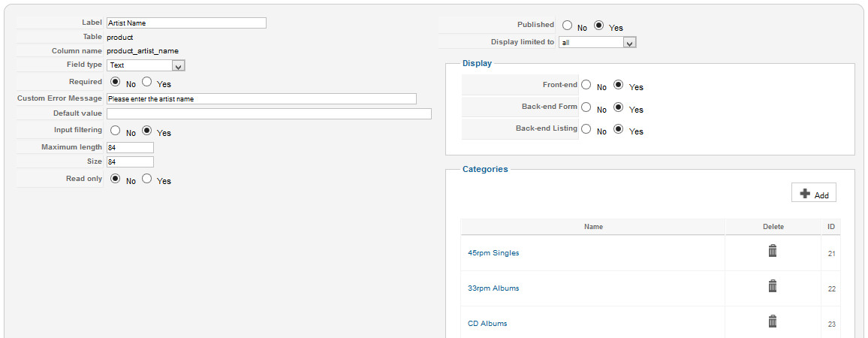Disable Input filtering with No option

(x=116, y=131)
